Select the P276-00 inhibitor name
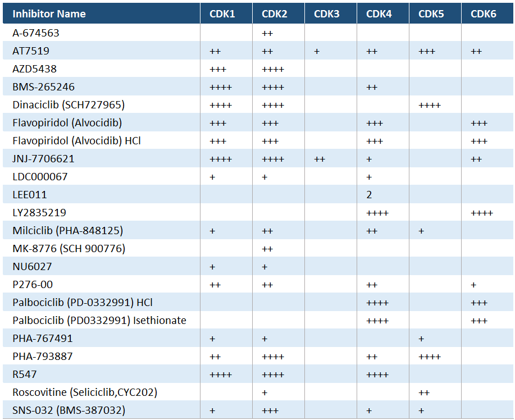This screenshot has width=515, height=420. pos(33,284)
